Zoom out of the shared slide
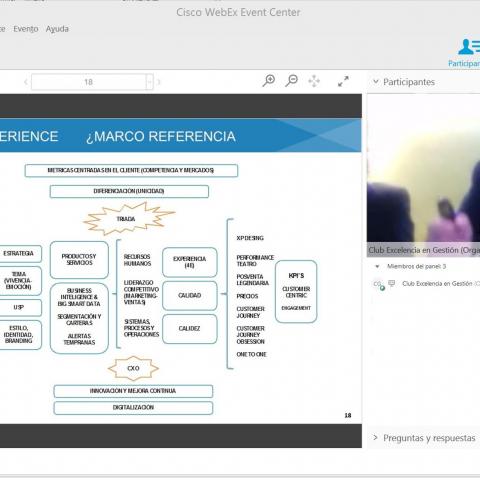480x480 pixels. point(291,81)
